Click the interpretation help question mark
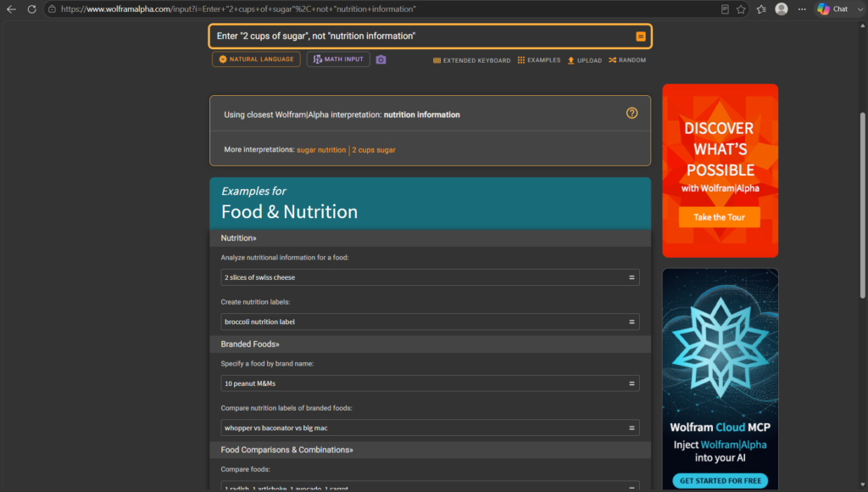Viewport: 868px width, 492px height. coord(632,113)
